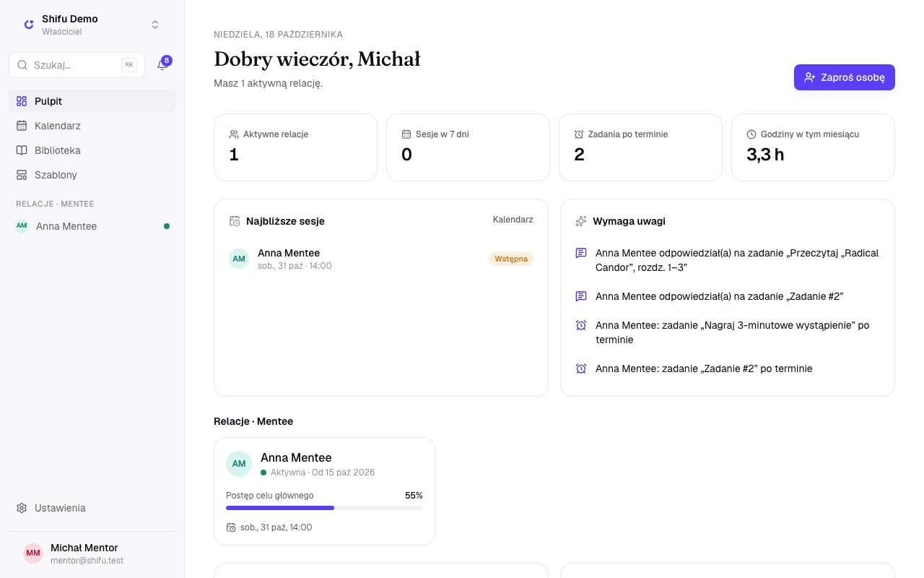The width and height of the screenshot is (924, 578).
Task: Click the alarm icon beside Nagraj 3-minutowe wystąpienie
Action: pos(581,325)
